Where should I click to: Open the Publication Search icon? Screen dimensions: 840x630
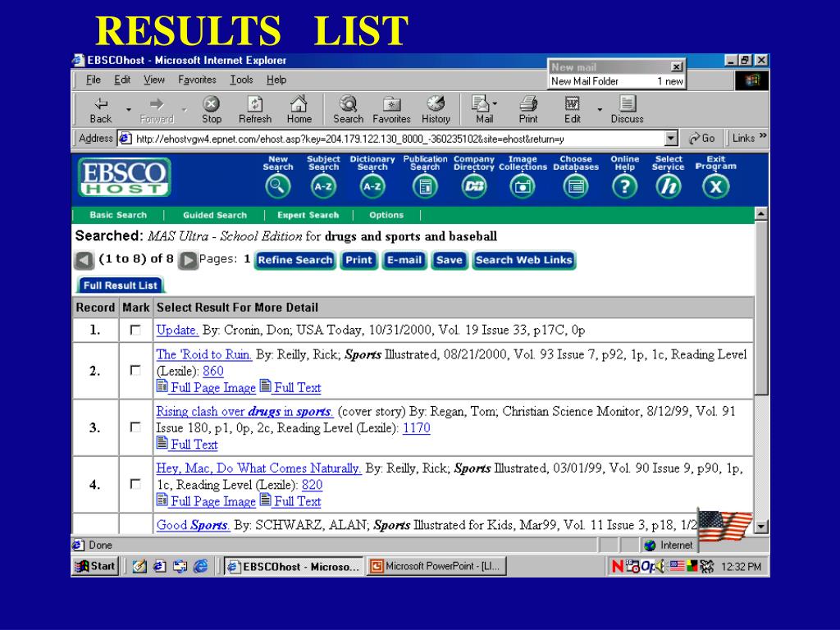click(x=425, y=186)
